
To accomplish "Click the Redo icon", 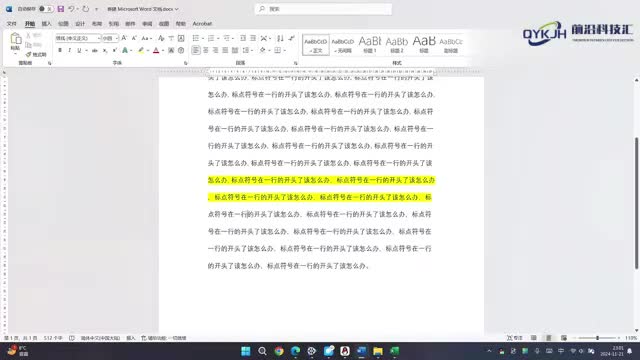I will pyautogui.click(x=85, y=9).
